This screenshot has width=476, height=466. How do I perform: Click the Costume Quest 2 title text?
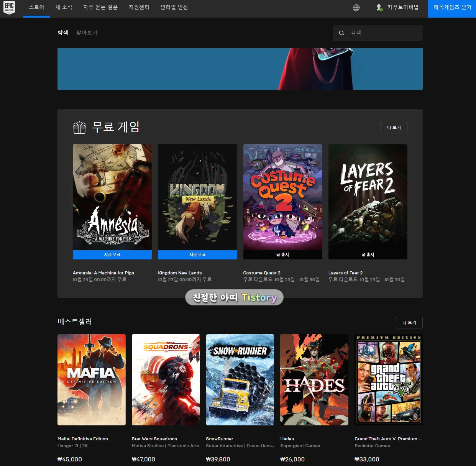(262, 273)
